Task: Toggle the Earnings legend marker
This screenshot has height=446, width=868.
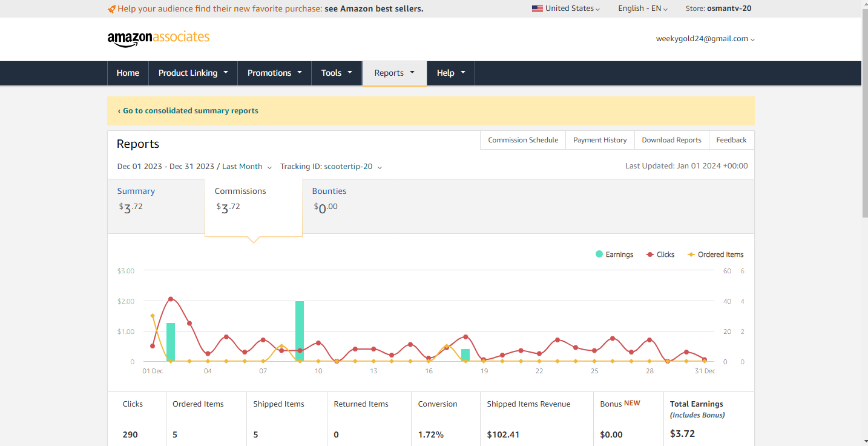Action: [599, 255]
